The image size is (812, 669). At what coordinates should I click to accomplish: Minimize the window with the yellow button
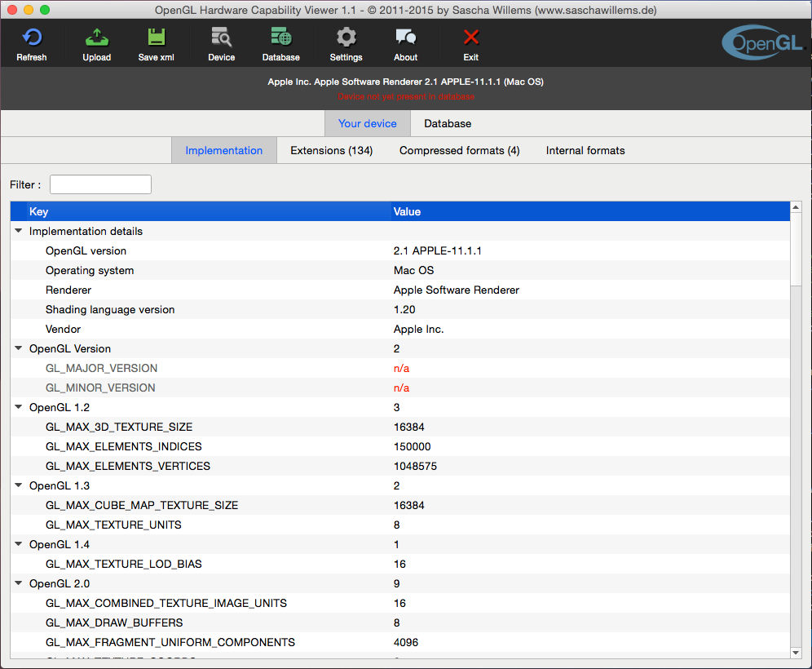pos(29,10)
